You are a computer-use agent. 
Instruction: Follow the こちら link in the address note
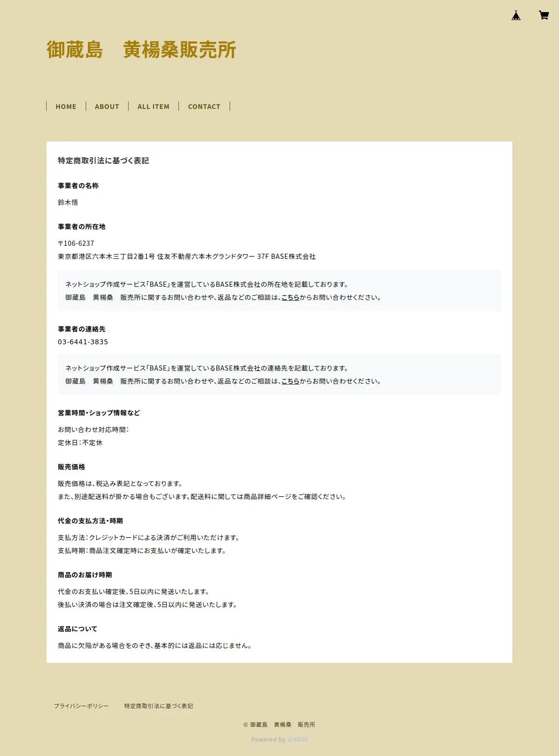[x=290, y=297]
